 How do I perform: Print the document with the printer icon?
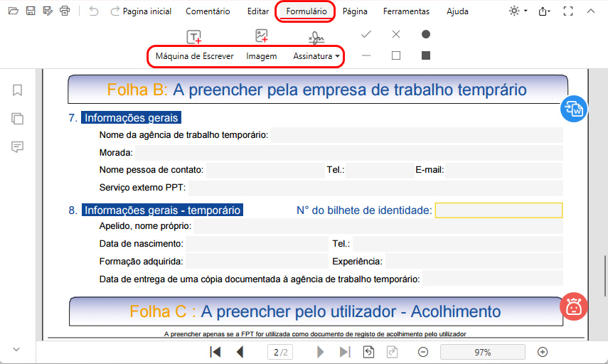65,11
